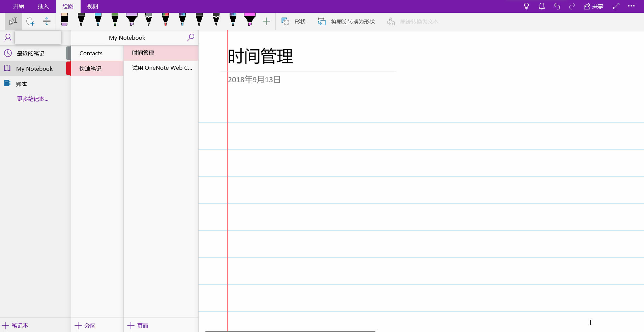Add a new pen with the plus icon
This screenshot has width=644, height=332.
pyautogui.click(x=266, y=21)
